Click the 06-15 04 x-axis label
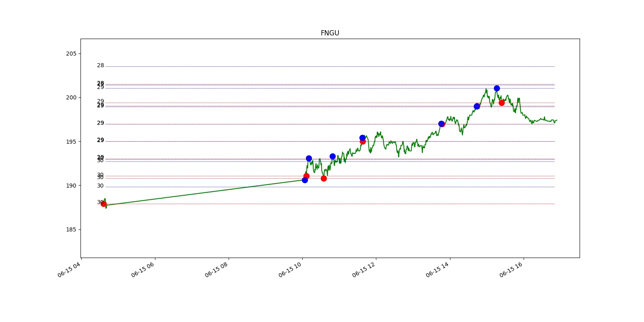Viewport: 644px width, 322px height. coord(70,270)
